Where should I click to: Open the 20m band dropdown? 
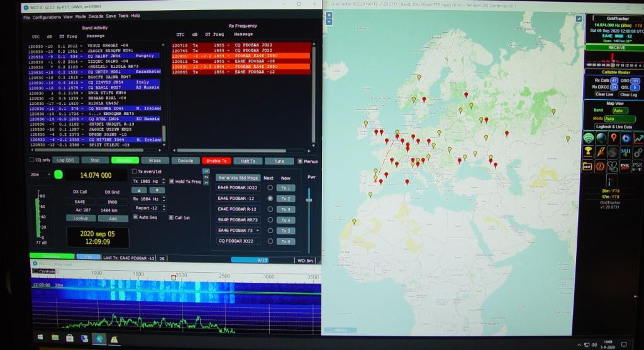click(x=41, y=175)
